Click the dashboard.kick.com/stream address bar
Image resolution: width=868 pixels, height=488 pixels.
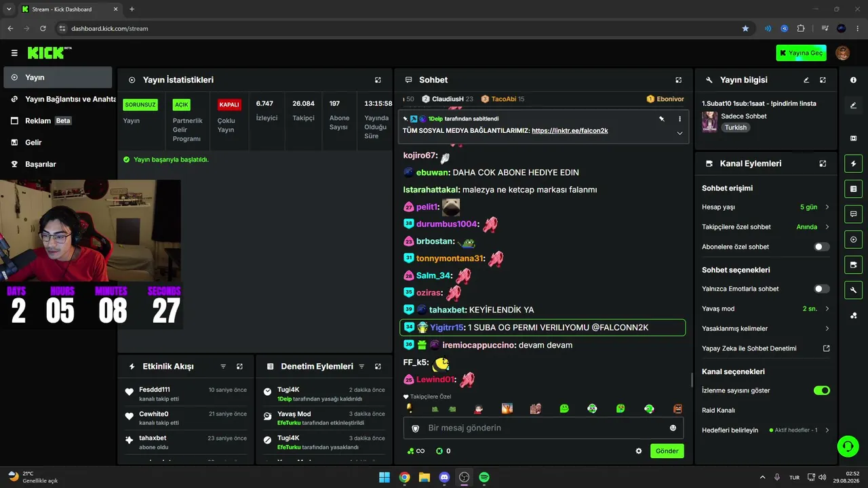click(x=109, y=28)
